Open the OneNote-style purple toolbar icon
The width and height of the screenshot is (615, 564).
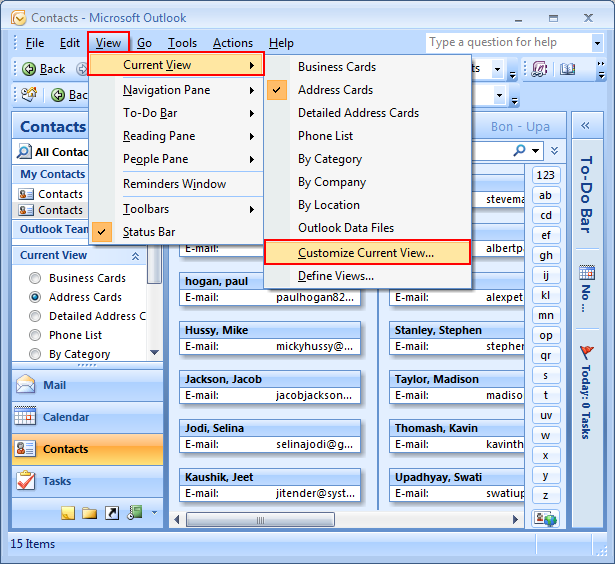coord(539,69)
